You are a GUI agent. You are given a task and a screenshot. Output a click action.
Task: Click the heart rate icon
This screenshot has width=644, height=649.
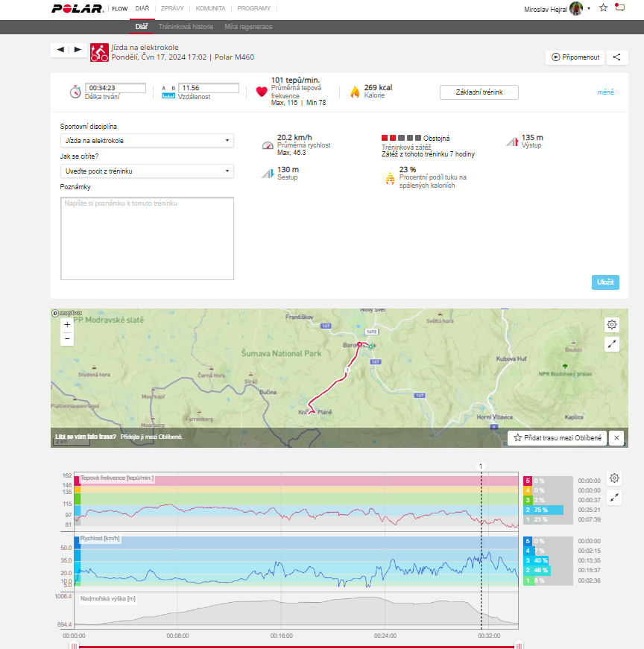(262, 92)
